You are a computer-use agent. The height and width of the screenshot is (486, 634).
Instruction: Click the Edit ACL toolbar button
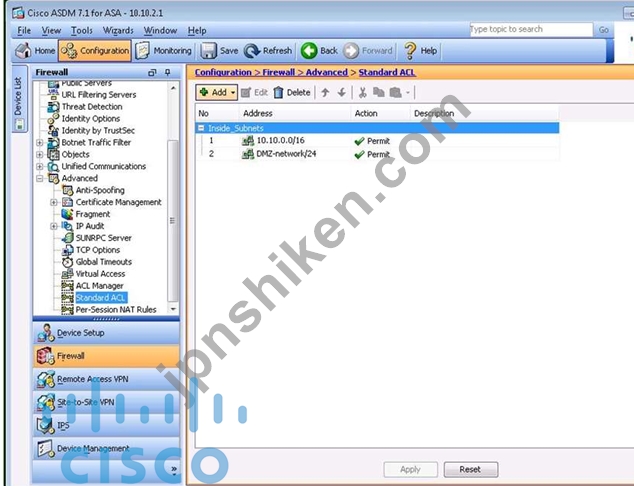(x=254, y=93)
